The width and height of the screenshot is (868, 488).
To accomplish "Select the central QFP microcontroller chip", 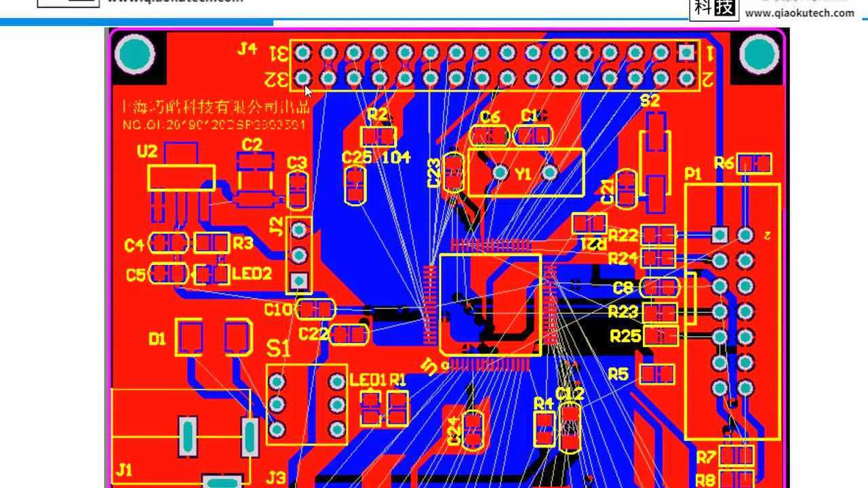I will tap(490, 304).
